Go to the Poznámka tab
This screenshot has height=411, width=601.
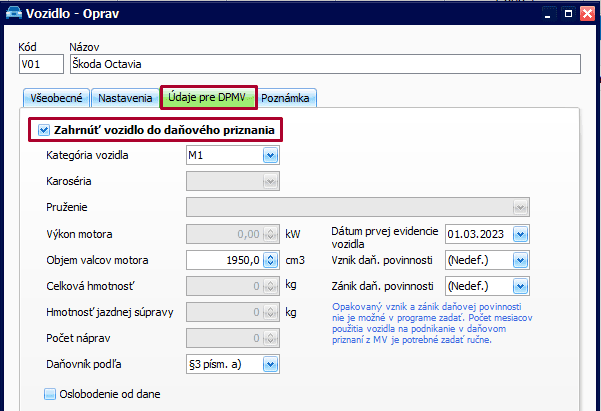coord(289,98)
